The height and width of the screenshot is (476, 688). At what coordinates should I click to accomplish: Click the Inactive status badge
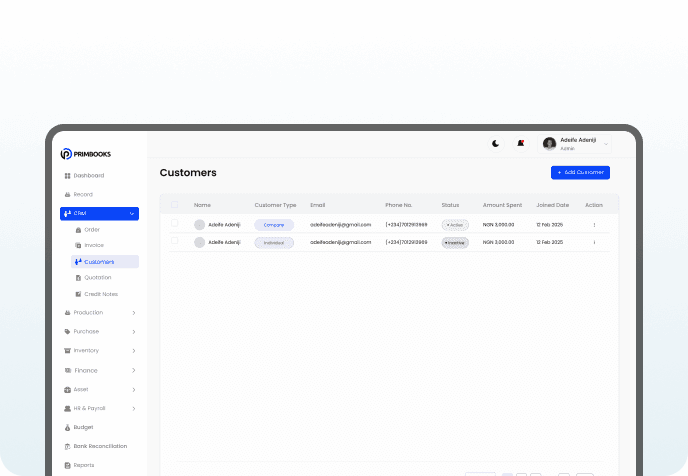click(455, 243)
